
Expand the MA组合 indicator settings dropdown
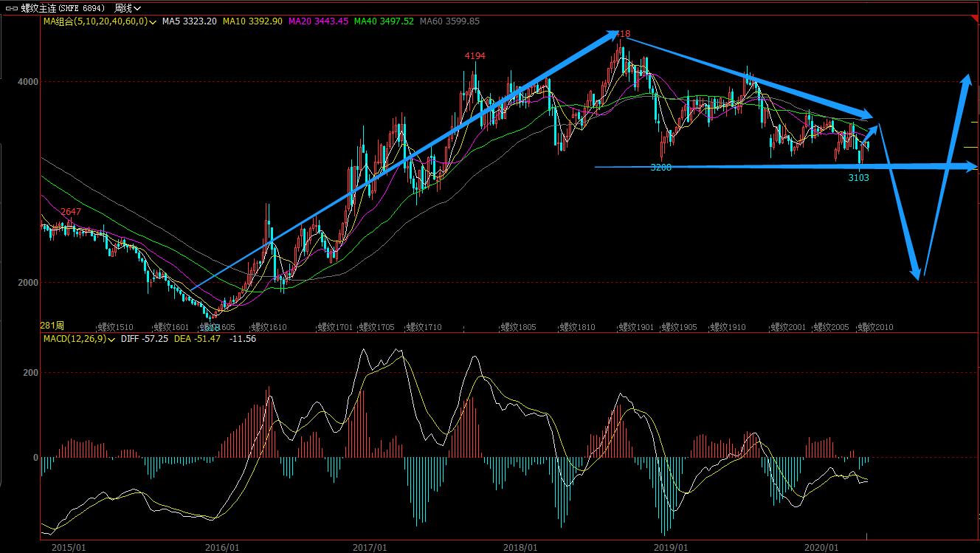coord(153,22)
